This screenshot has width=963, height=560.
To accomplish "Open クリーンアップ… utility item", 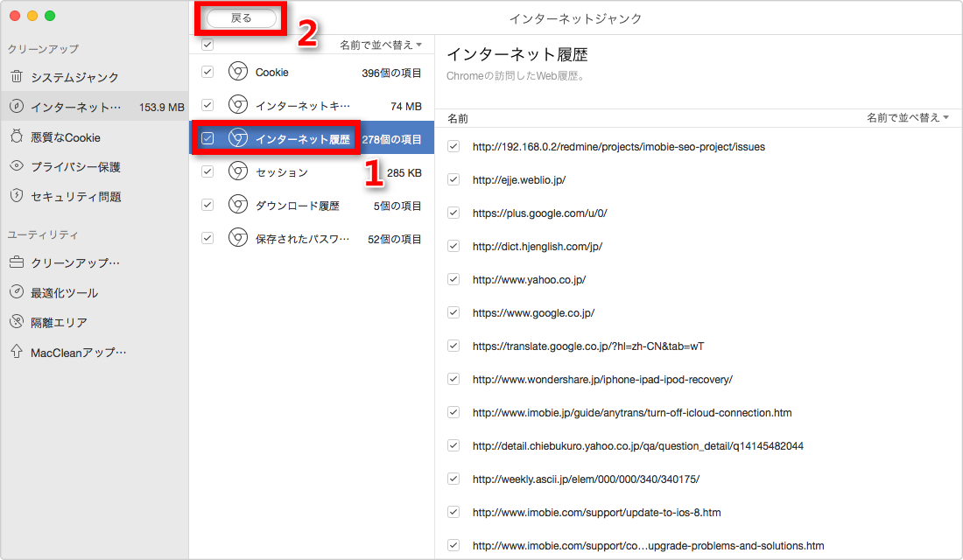I will click(x=95, y=262).
